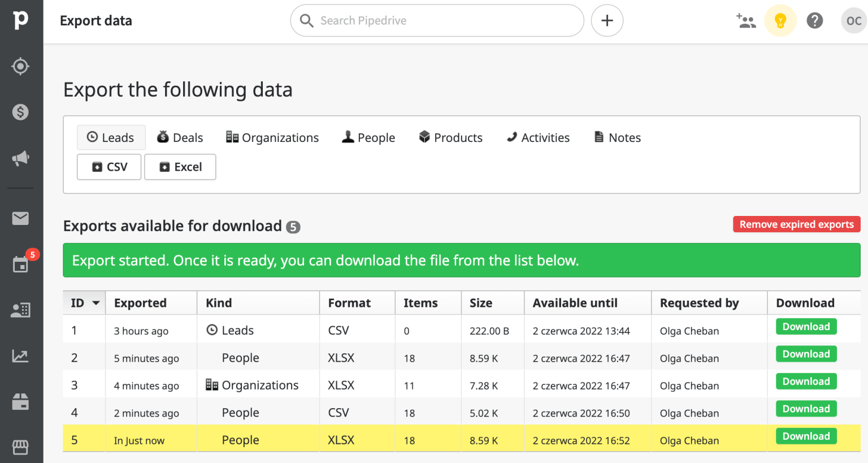Switch export type to Notes
The height and width of the screenshot is (463, 868).
click(617, 137)
